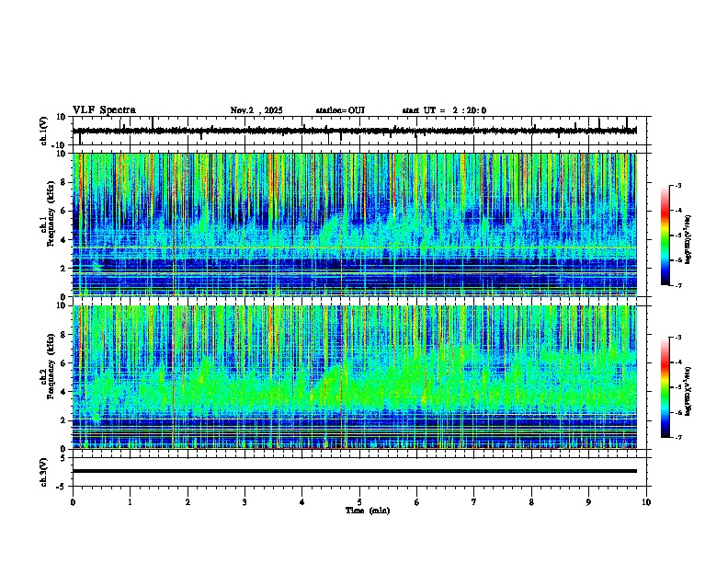The height and width of the screenshot is (563, 728).
Task: Click the "4" kHz tick on ch.2 frequency axis
Action: pos(63,392)
